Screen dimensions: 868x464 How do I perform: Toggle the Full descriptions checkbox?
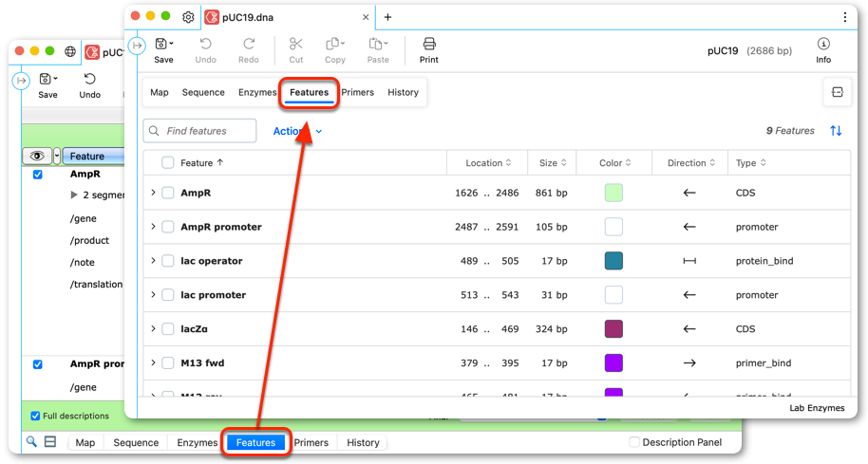(35, 416)
